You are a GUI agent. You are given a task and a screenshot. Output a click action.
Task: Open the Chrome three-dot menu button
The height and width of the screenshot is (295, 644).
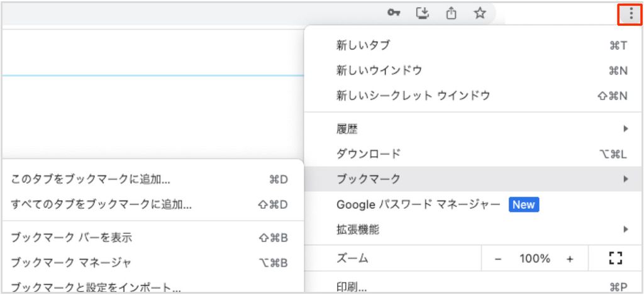point(630,14)
